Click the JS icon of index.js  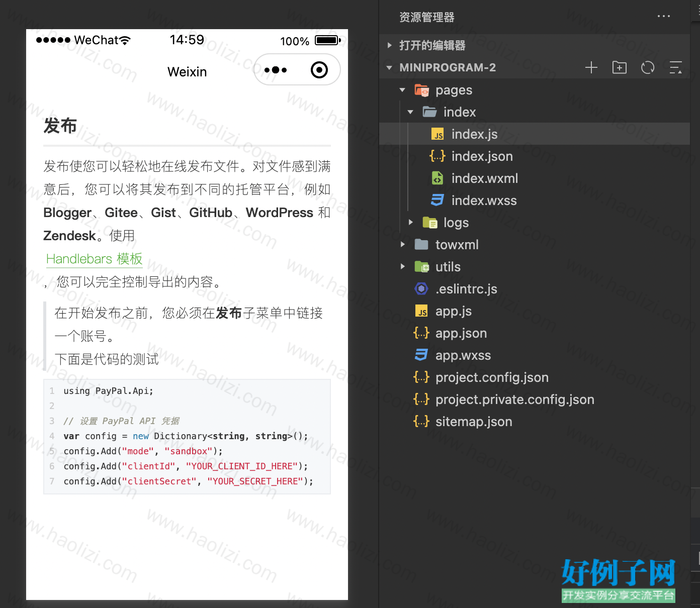pos(437,134)
